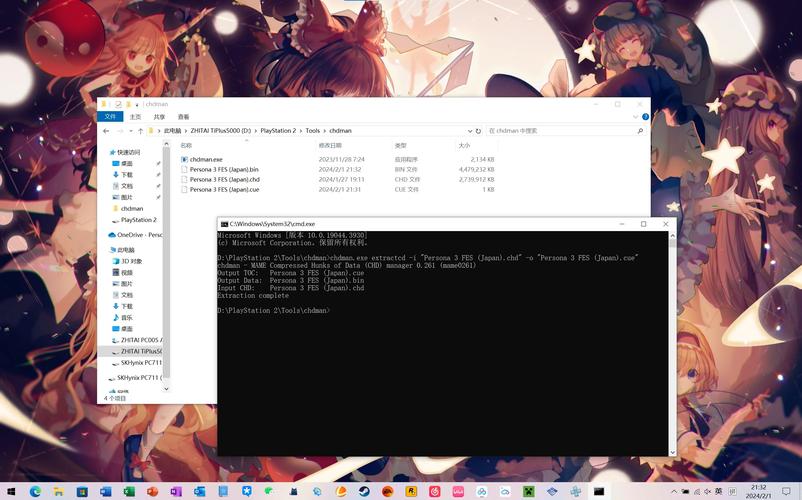This screenshot has height=500, width=802.
Task: Open recent locations dropdown in Explorer
Action: (x=130, y=131)
